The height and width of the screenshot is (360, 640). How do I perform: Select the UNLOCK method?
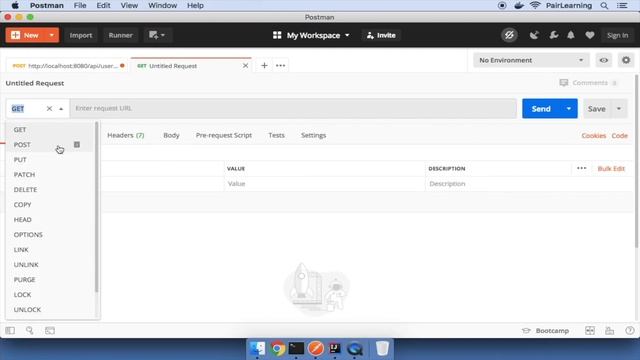tap(50, 310)
